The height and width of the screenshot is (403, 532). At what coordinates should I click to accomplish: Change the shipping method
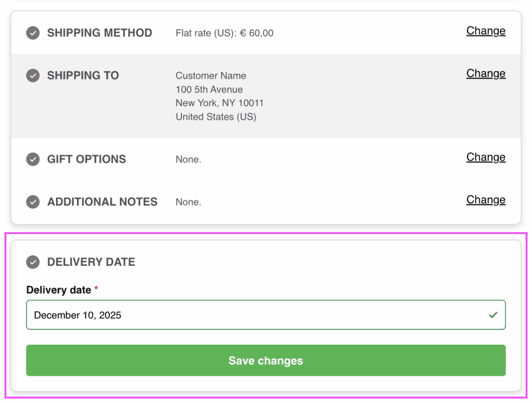pos(485,31)
